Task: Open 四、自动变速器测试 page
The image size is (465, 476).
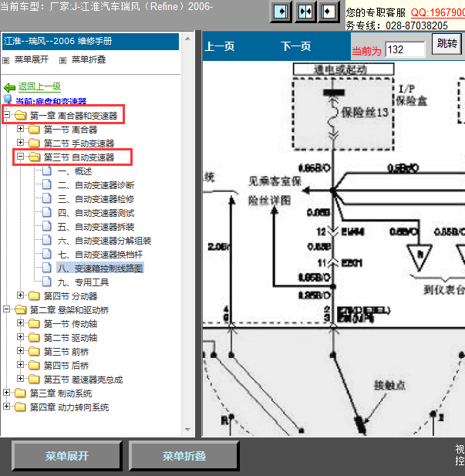Action: pyautogui.click(x=96, y=213)
